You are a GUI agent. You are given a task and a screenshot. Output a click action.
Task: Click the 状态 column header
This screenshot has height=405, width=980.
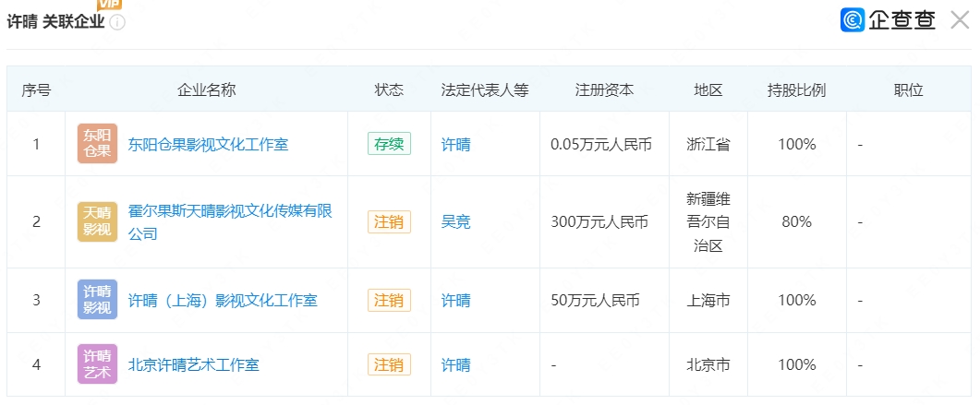point(389,89)
